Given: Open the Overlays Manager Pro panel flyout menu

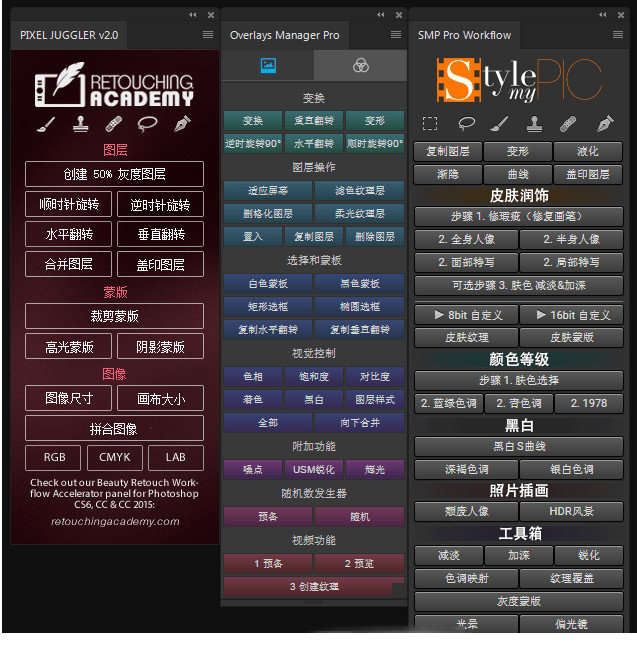Looking at the screenshot, I should [396, 35].
